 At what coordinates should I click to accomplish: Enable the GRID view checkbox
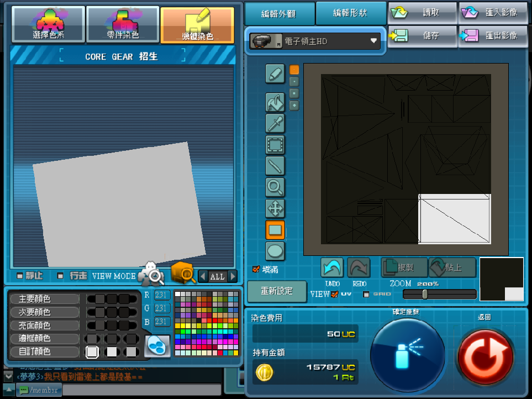click(366, 294)
